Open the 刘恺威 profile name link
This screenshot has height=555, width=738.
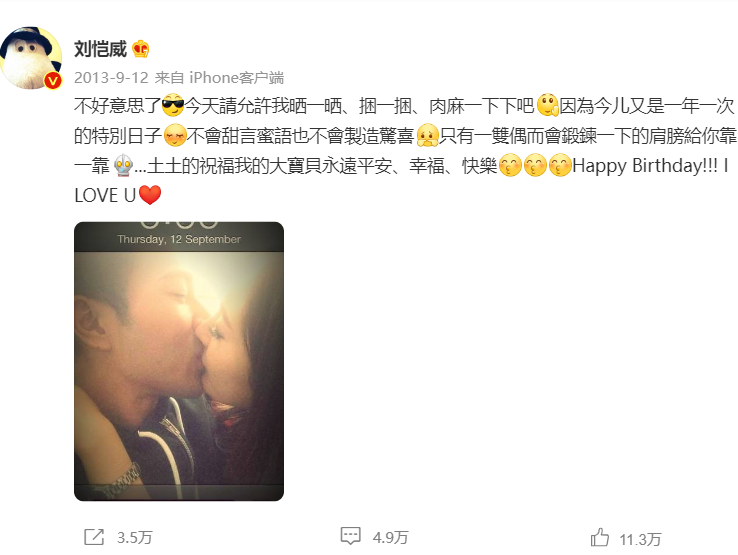(100, 49)
